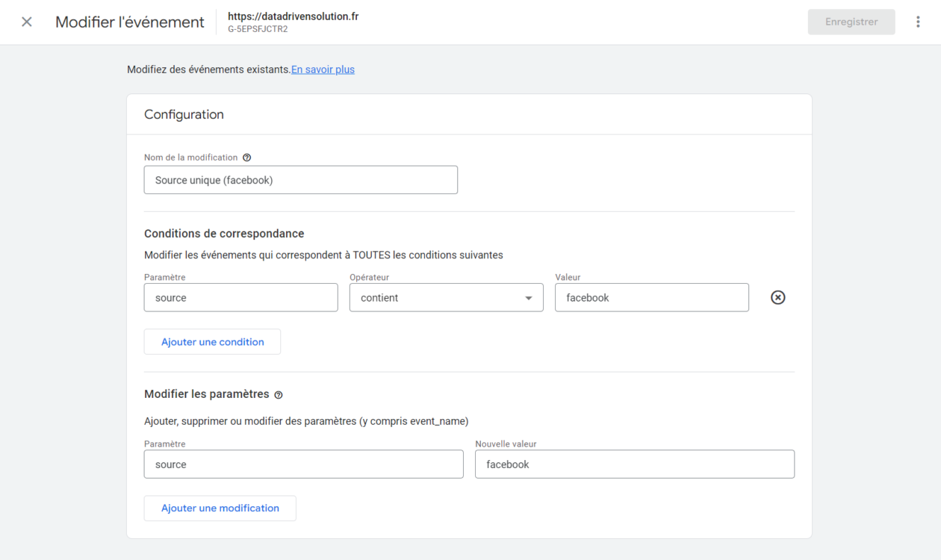
Task: Focus the Nom de la modification field
Action: 300,180
